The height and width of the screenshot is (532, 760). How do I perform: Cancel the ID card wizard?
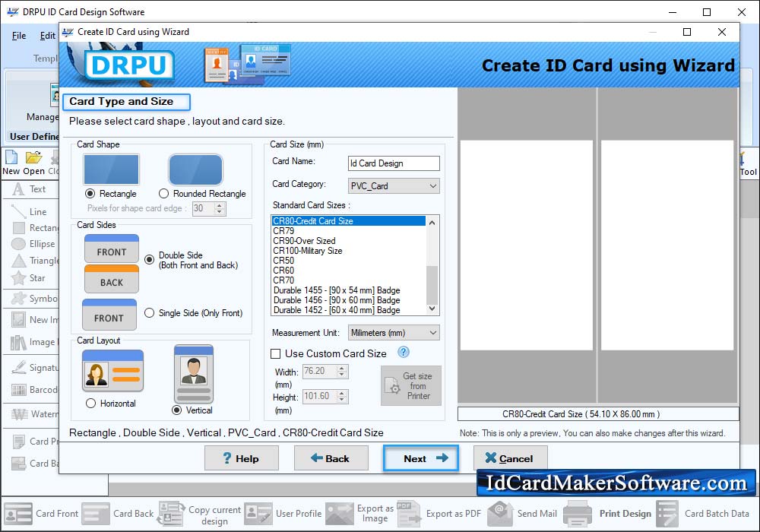coord(511,458)
